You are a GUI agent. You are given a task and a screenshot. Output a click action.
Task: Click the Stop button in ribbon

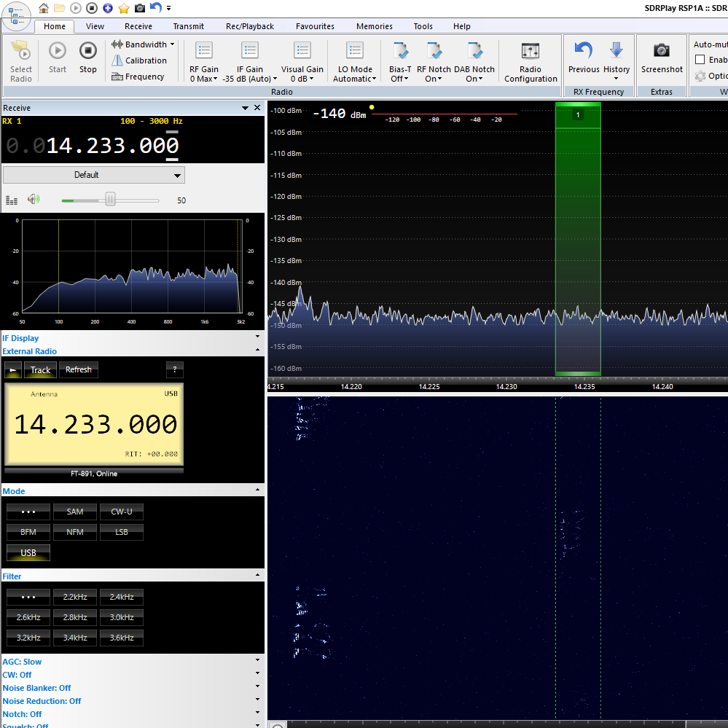pyautogui.click(x=87, y=58)
